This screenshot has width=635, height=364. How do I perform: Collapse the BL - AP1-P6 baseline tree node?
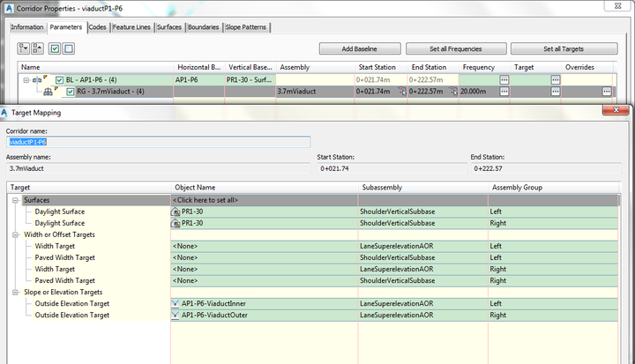[26, 80]
